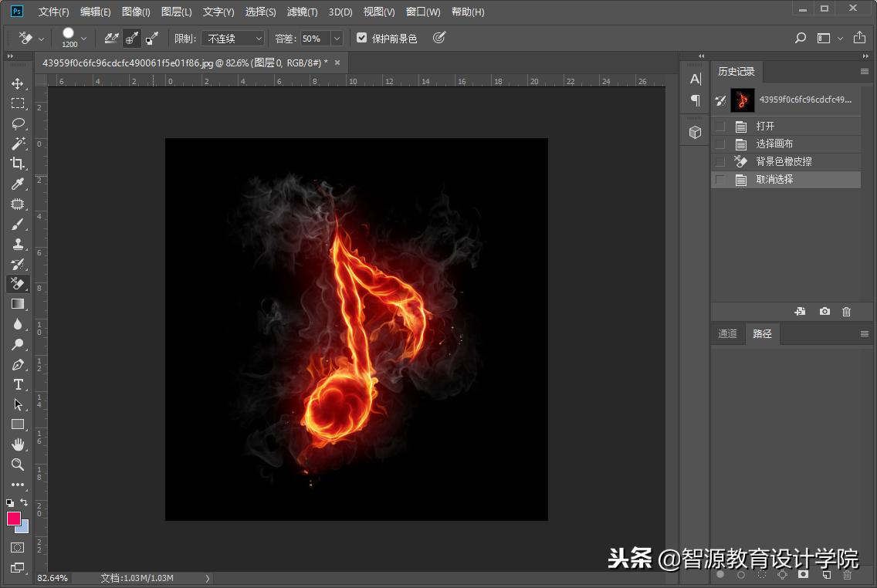This screenshot has width=877, height=588.
Task: Select the sampling once eyedropper option
Action: coord(131,37)
